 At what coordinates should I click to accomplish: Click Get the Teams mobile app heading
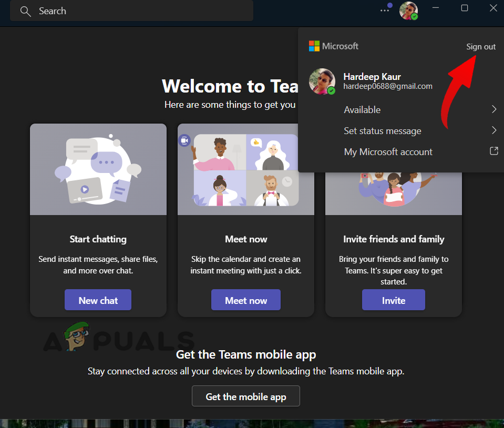pyautogui.click(x=246, y=354)
